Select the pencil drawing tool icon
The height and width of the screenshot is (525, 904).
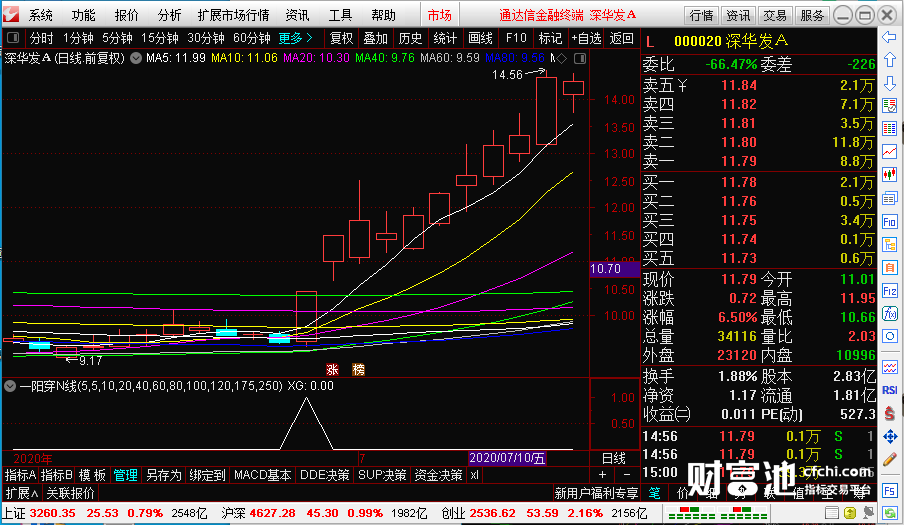(x=889, y=459)
